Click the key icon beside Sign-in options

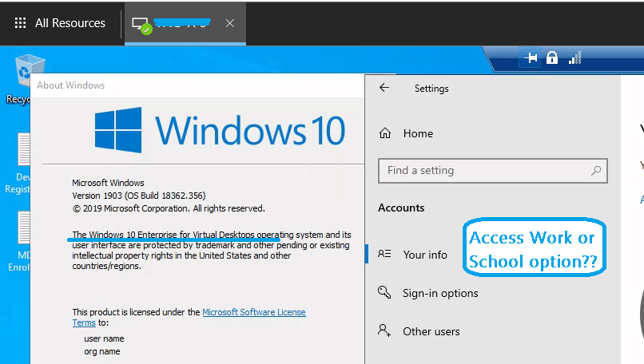(x=384, y=292)
